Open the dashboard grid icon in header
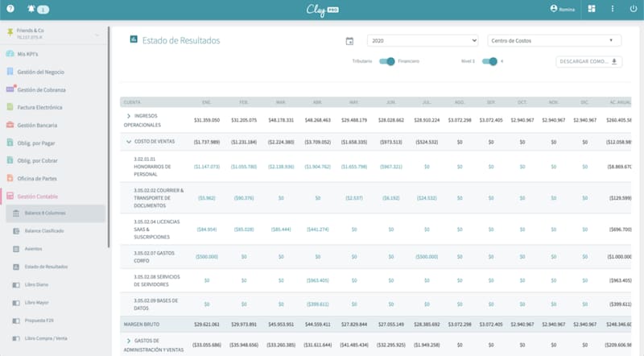 pyautogui.click(x=592, y=9)
